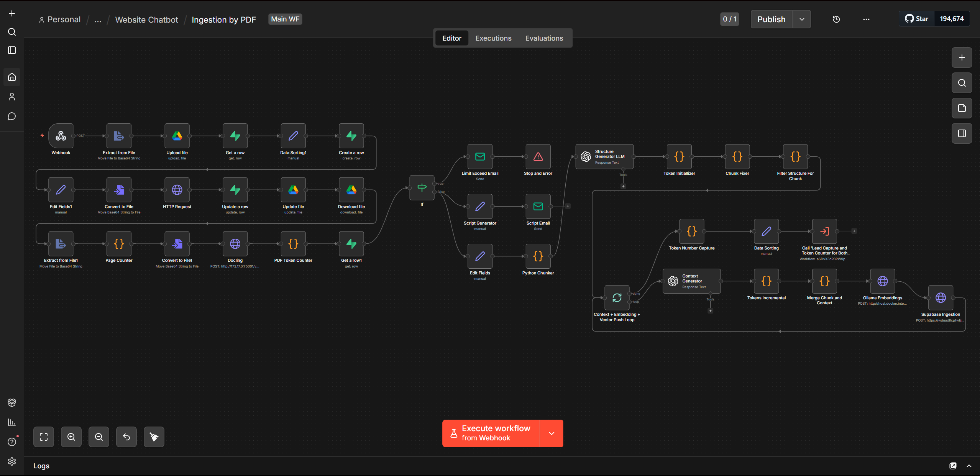Image resolution: width=980 pixels, height=476 pixels.
Task: Open workflow version history
Action: tap(836, 19)
